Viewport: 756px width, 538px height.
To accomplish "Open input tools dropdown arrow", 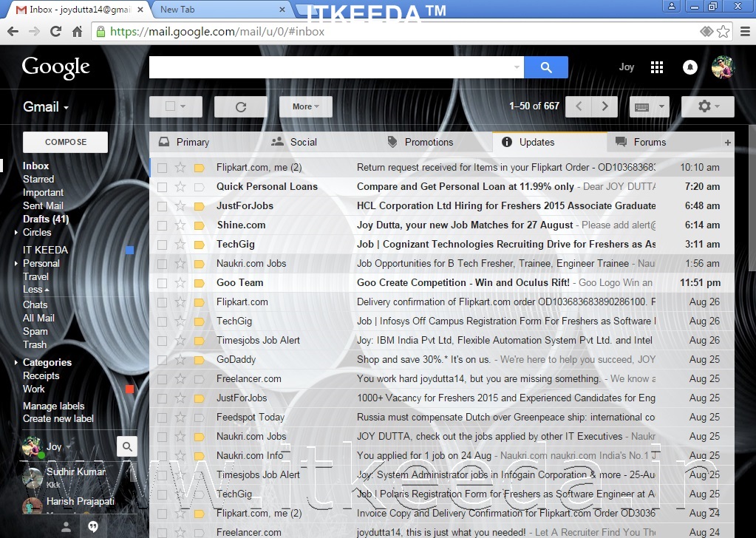I will [661, 106].
